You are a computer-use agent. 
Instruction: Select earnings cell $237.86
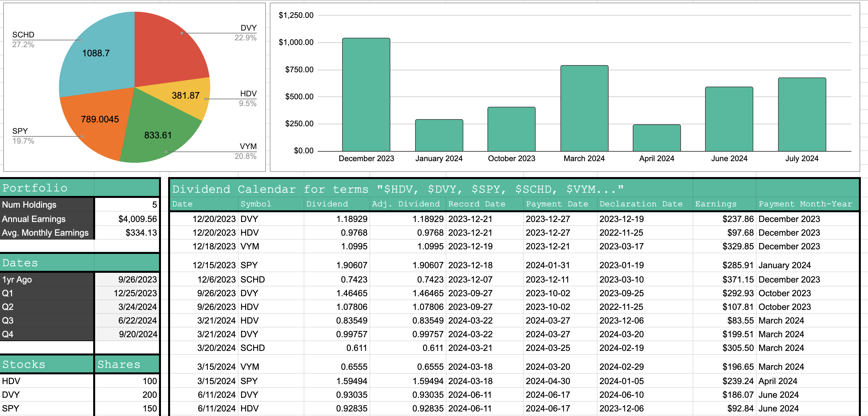pos(724,219)
